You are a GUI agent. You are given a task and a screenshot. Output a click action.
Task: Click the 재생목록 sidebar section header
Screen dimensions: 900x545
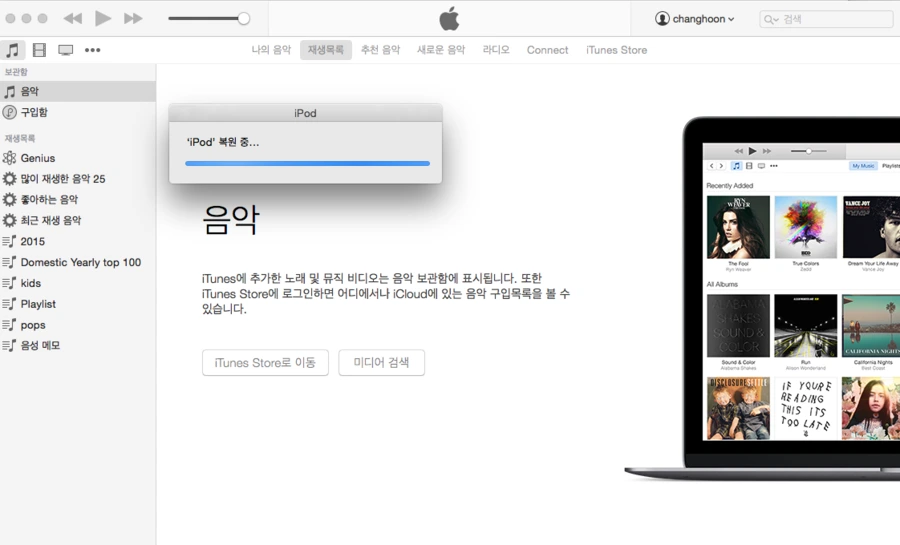click(20, 138)
